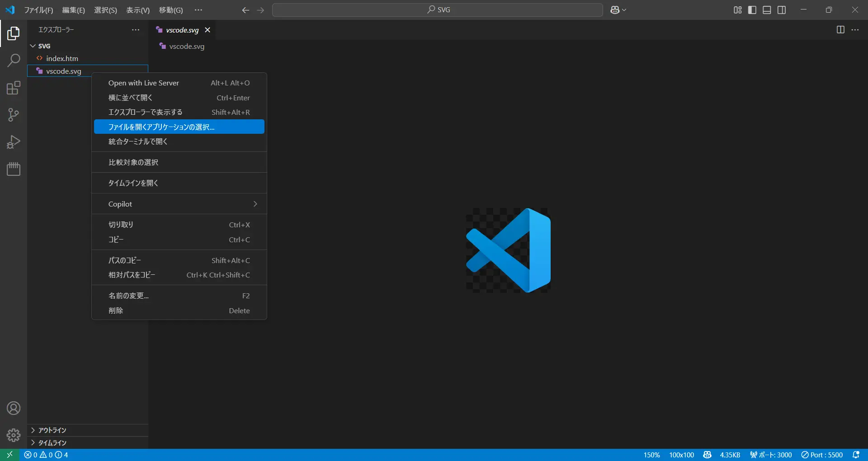Open the Explorer view in activity bar
868x461 pixels.
[x=14, y=33]
